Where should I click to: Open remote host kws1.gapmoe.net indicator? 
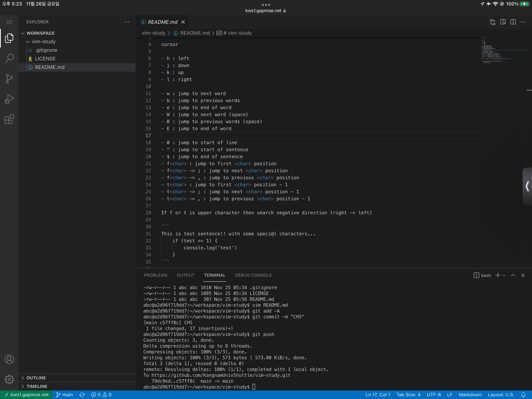26,395
